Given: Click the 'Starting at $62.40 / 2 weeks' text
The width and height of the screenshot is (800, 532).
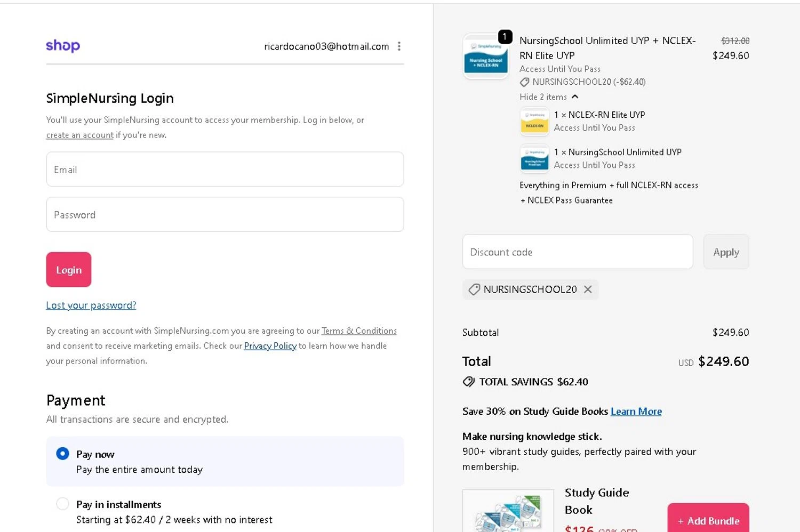Looking at the screenshot, I should (x=174, y=520).
